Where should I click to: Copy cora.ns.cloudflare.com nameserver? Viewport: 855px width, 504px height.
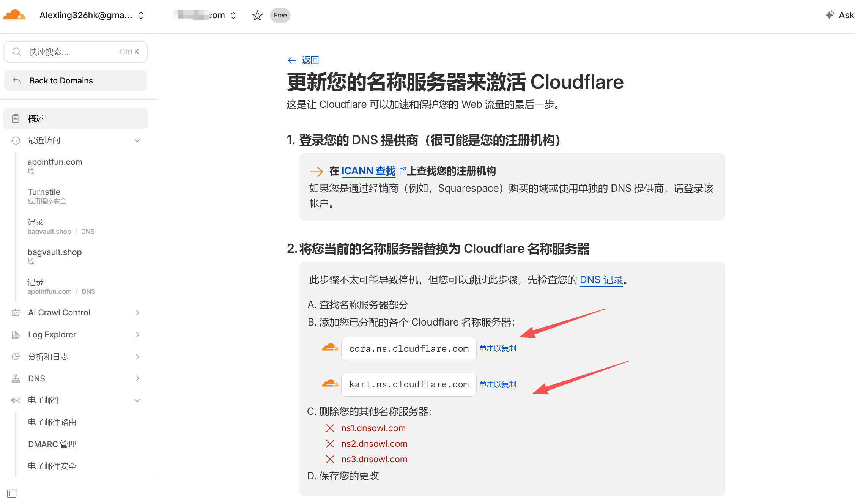click(x=497, y=348)
